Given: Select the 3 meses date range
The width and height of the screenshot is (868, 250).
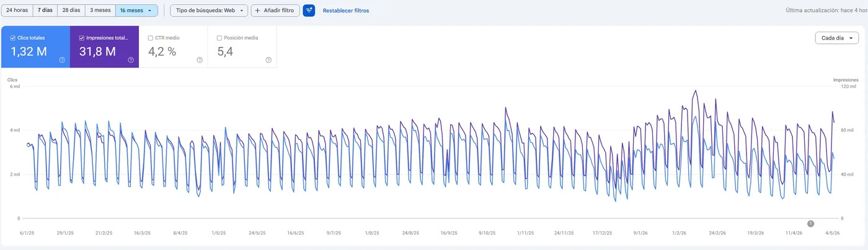Looking at the screenshot, I should point(100,11).
